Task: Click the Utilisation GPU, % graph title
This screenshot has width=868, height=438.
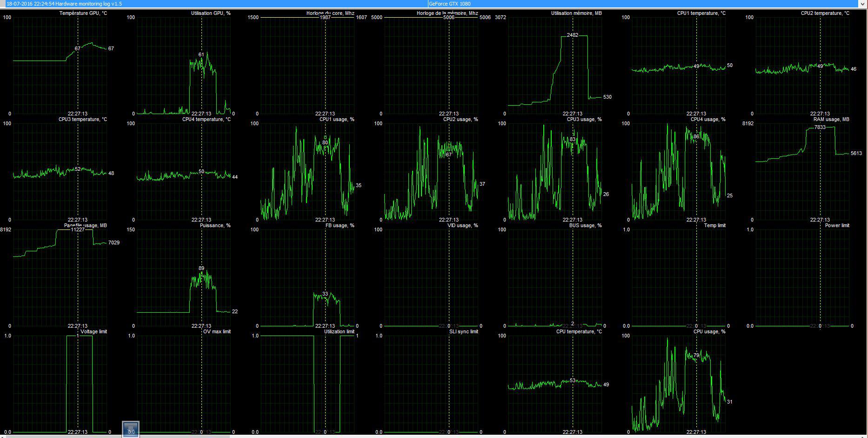Action: (211, 13)
